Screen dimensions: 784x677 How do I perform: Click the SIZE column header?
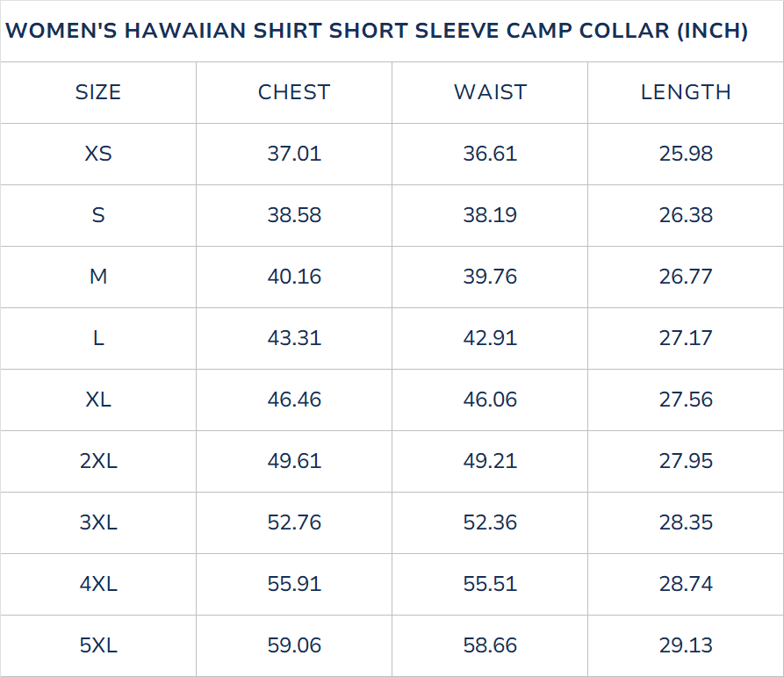point(98,92)
